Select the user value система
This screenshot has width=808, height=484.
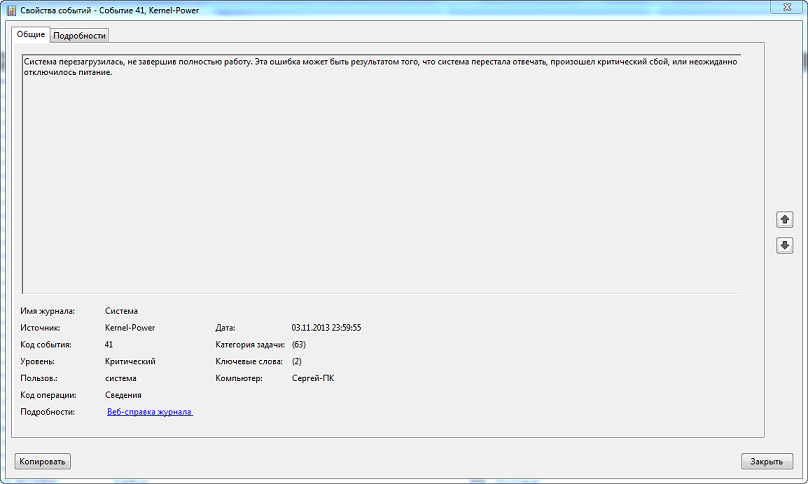coord(120,378)
